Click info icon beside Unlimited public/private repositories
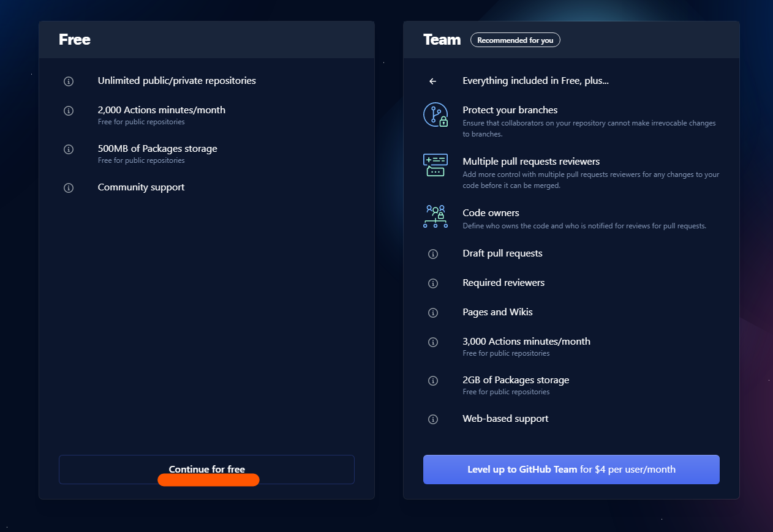 click(x=69, y=81)
